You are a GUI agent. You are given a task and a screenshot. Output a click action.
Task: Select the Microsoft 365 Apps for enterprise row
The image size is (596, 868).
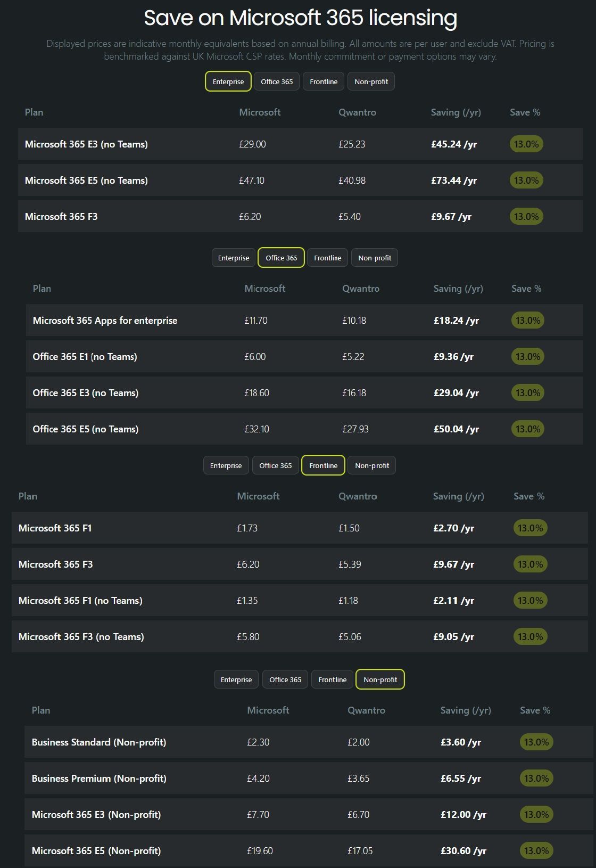105,321
